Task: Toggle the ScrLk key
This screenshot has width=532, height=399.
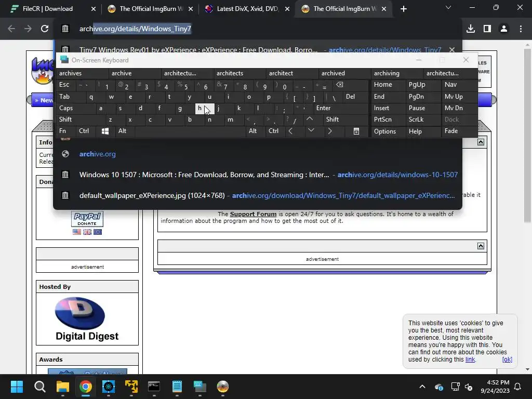Action: [x=423, y=119]
